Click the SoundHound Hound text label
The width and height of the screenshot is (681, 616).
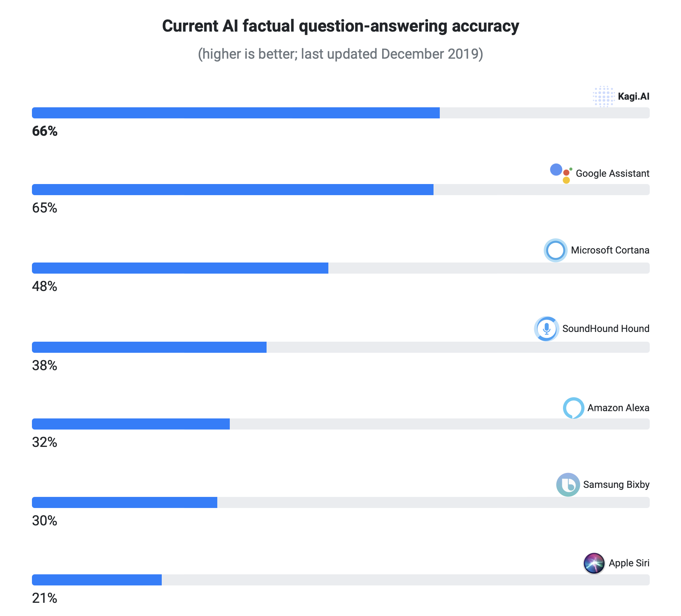point(606,328)
